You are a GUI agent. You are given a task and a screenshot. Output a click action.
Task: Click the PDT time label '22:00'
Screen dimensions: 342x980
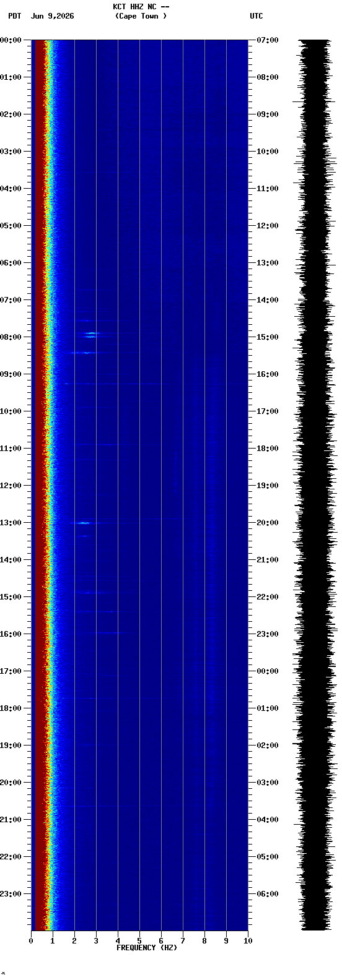11,857
